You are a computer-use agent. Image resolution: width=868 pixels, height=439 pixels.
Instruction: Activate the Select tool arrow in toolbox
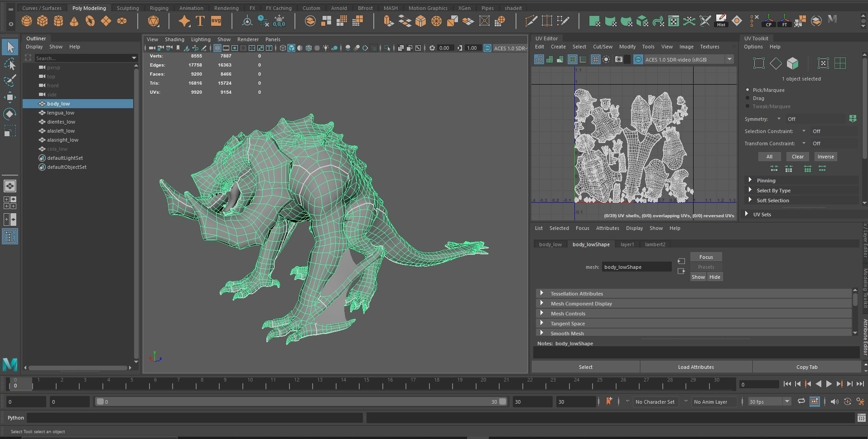click(x=10, y=47)
